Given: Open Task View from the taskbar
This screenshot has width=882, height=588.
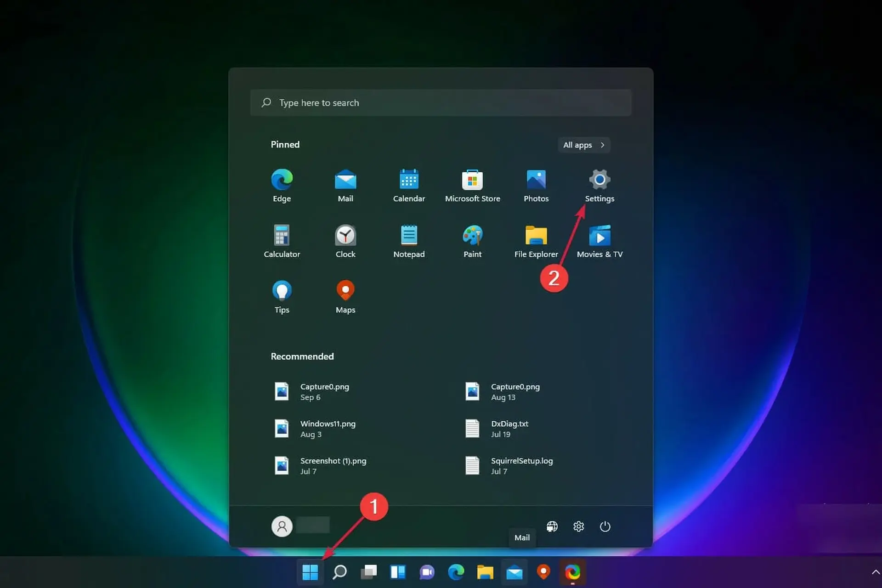Looking at the screenshot, I should tap(369, 572).
